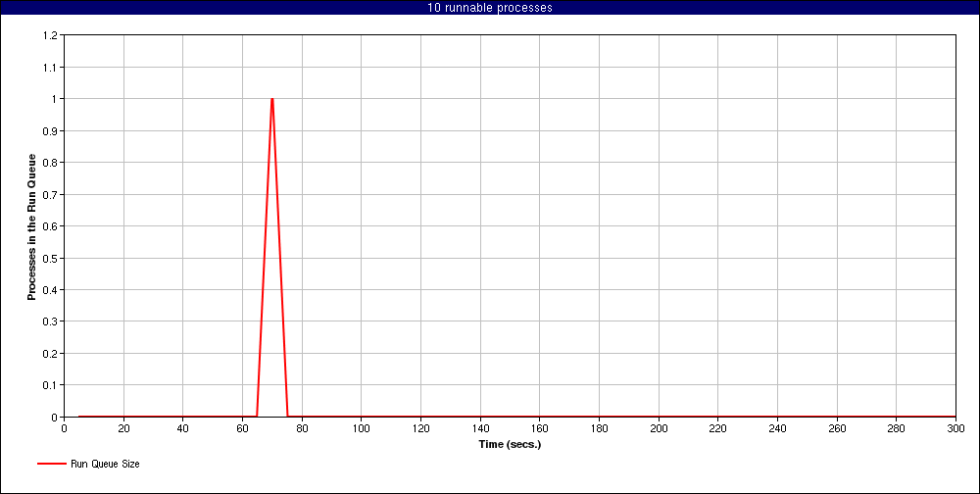The height and width of the screenshot is (494, 980).
Task: Click x-axis label 160
Action: (x=539, y=428)
